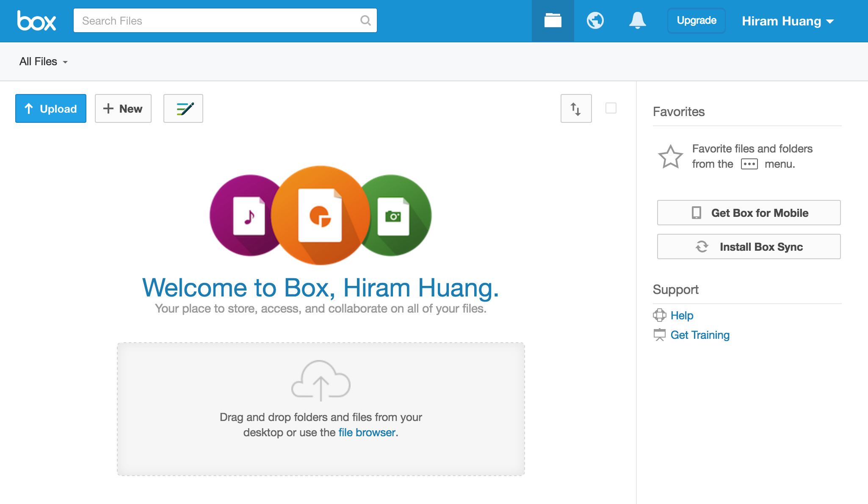Expand the All Files dropdown
868x504 pixels.
point(44,61)
